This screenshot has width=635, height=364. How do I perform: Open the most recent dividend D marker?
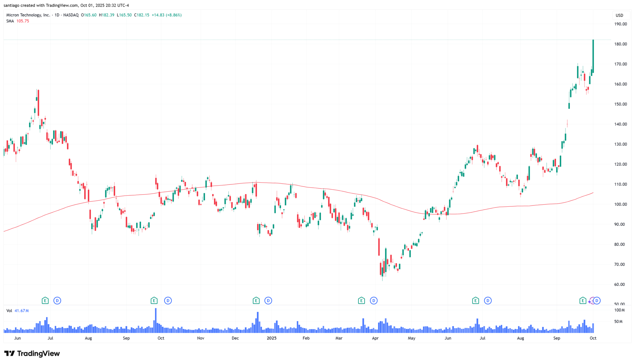[x=597, y=300]
